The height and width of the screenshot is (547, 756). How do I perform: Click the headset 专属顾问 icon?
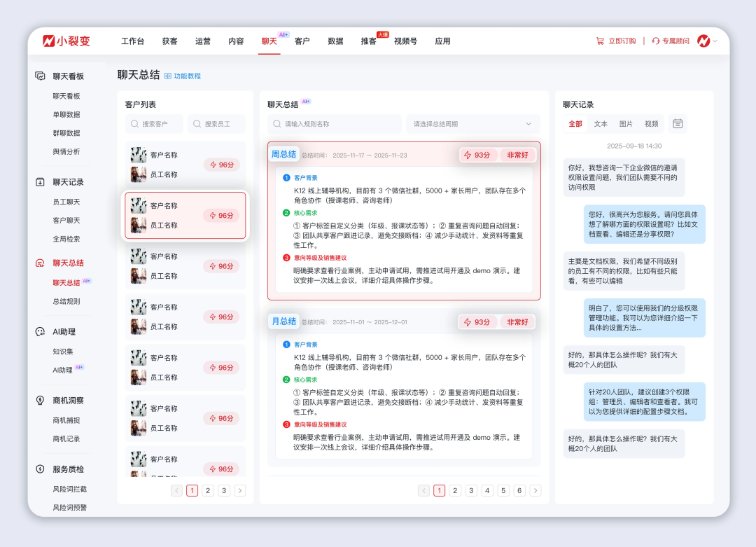(x=656, y=41)
